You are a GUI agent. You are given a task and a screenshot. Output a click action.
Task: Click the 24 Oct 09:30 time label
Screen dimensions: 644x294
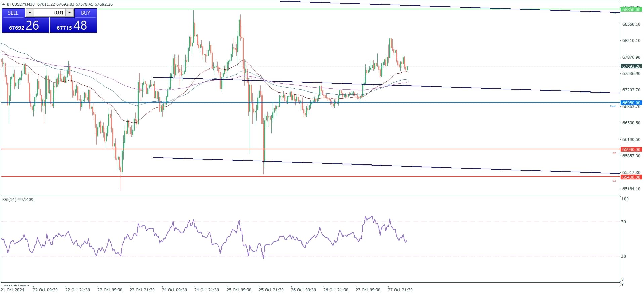coord(174,290)
